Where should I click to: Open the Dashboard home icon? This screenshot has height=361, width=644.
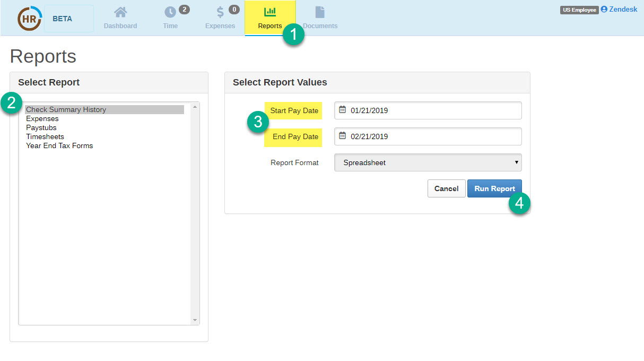120,12
